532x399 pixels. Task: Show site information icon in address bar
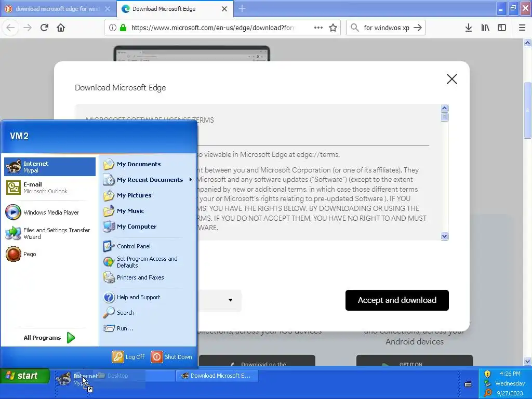(113, 28)
